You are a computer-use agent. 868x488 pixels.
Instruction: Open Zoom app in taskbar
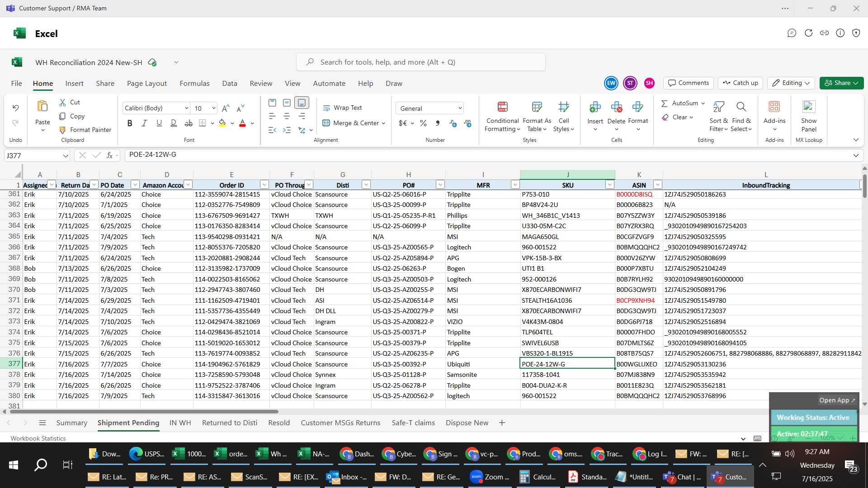(490, 477)
